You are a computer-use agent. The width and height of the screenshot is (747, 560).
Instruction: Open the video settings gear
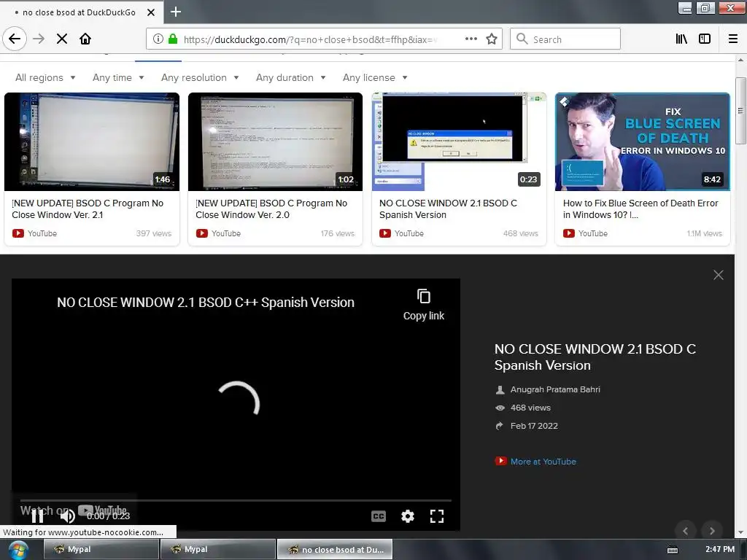pyautogui.click(x=407, y=516)
